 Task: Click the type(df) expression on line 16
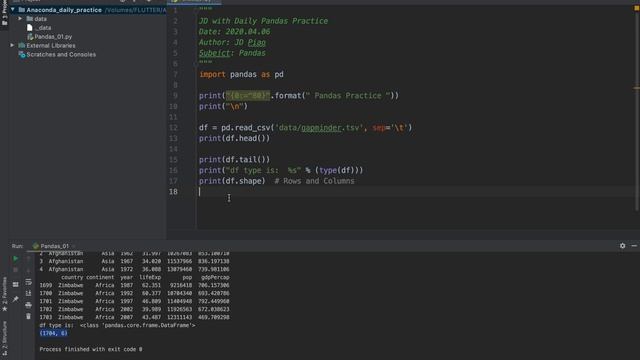[338, 170]
